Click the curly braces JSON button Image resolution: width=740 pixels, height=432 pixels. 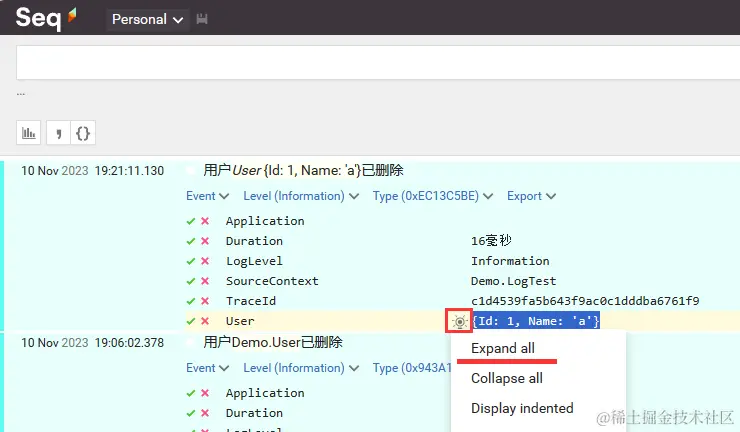tap(83, 133)
